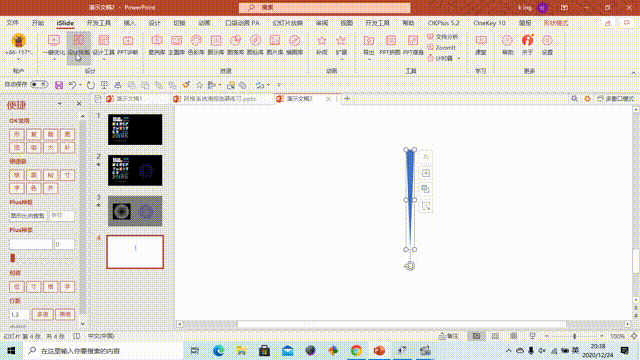Expand the 导出 dropdown arrow
This screenshot has width=640, height=360.
pos(369,59)
